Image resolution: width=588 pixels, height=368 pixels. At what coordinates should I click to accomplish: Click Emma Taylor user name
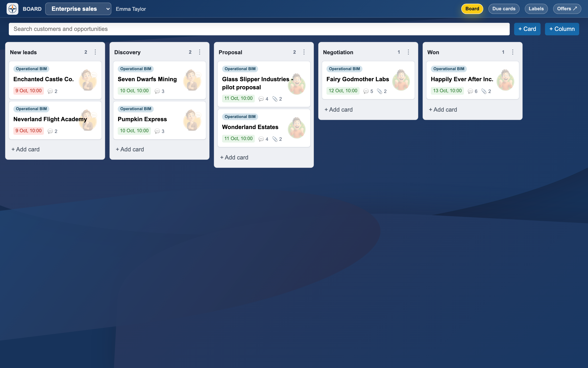131,9
